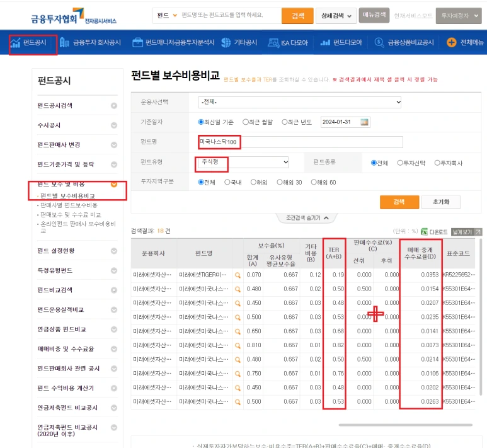Select 최신일 기준 radio button
The width and height of the screenshot is (487, 448).
[201, 122]
